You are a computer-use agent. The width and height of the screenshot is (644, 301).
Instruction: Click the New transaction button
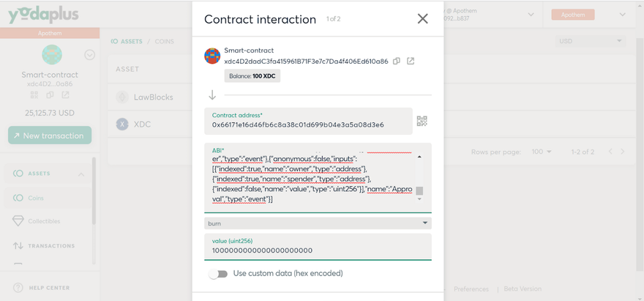(x=50, y=135)
